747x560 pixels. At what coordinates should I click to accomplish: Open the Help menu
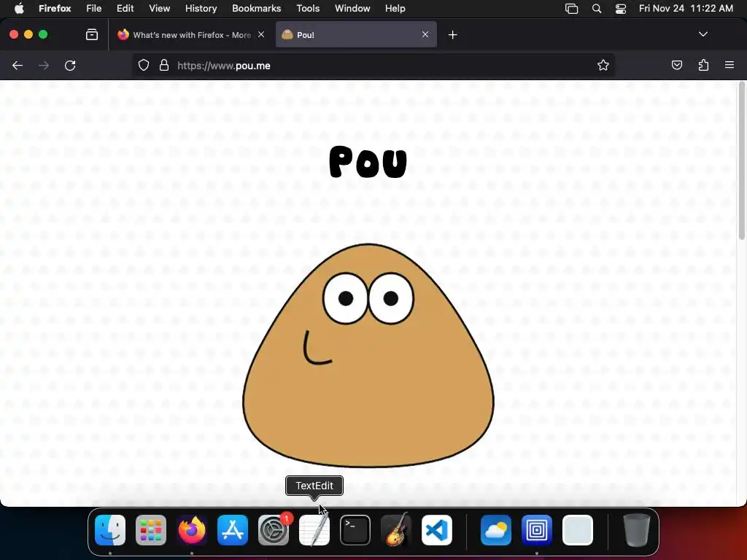pos(395,8)
